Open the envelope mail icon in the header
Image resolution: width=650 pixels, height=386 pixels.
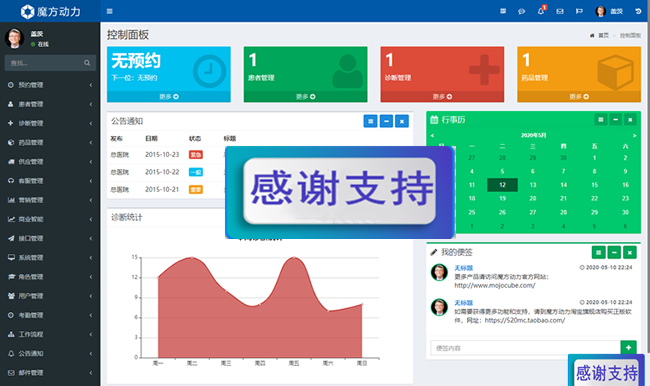coord(560,11)
